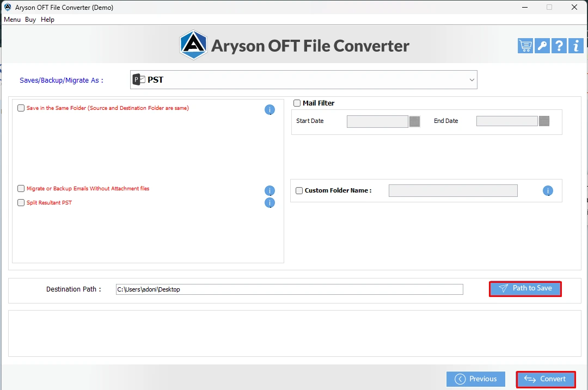Click the Start Date input field
Viewport: 588px width, 390px height.
pyautogui.click(x=377, y=121)
